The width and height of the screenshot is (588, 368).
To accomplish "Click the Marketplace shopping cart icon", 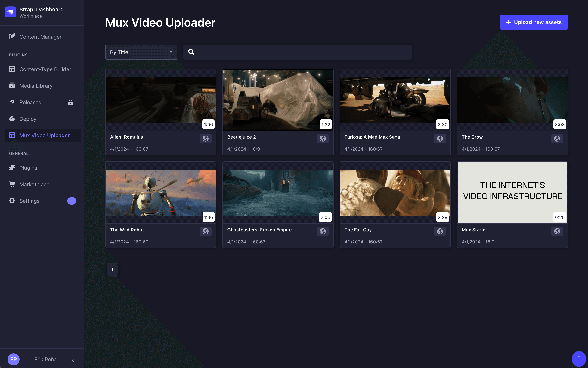I will 12,184.
